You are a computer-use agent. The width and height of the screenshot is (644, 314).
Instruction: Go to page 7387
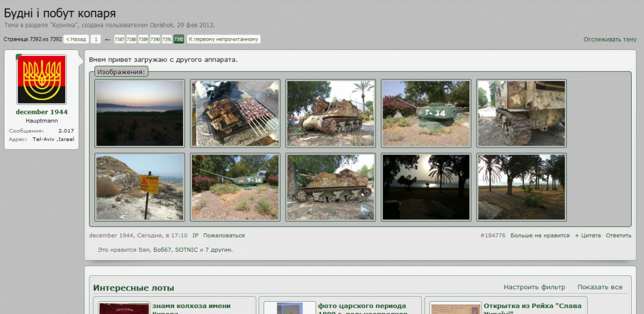tap(119, 39)
